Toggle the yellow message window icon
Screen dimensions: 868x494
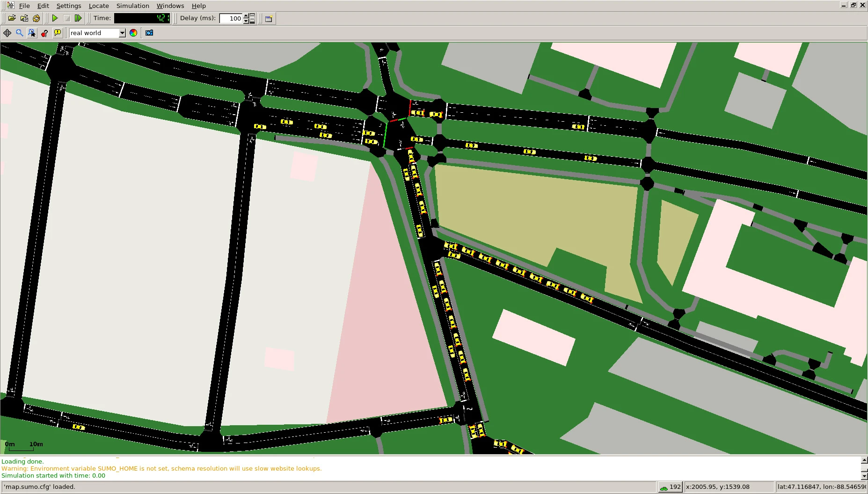point(58,33)
